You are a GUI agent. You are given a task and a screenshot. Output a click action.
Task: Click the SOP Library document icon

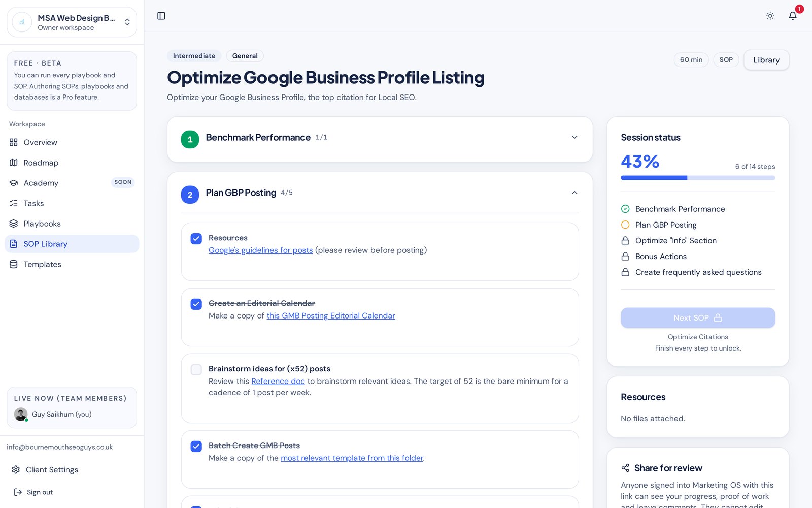(x=14, y=244)
